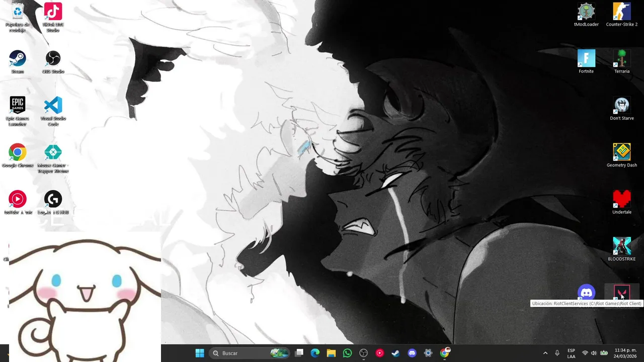Open the volume speaker tray icon

(594, 353)
